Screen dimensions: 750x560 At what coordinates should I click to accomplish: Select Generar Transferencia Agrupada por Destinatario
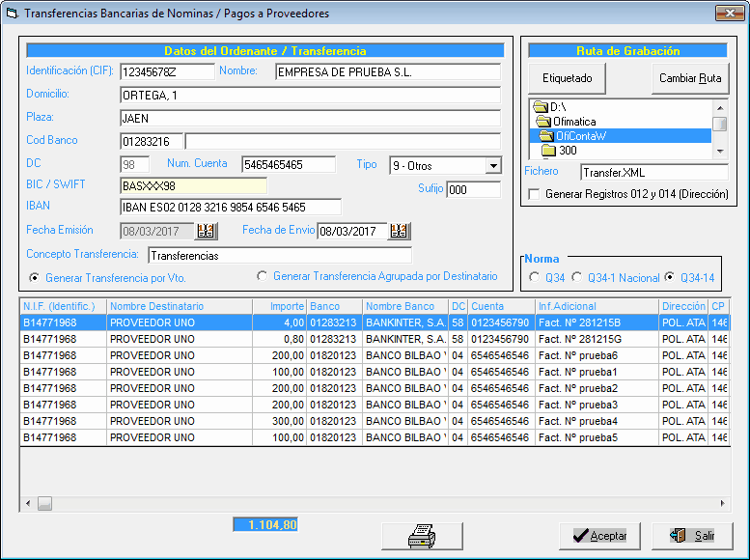263,277
